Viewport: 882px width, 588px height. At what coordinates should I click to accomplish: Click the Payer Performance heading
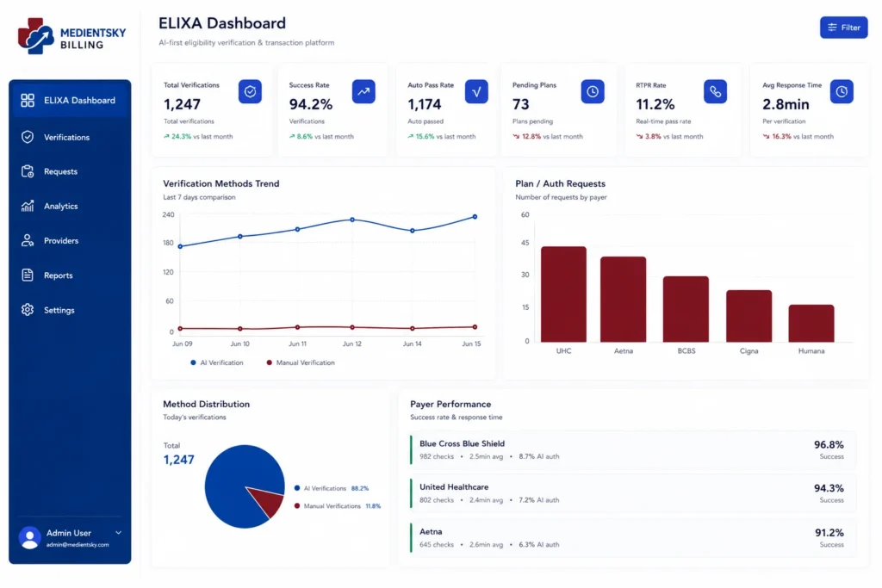(450, 404)
